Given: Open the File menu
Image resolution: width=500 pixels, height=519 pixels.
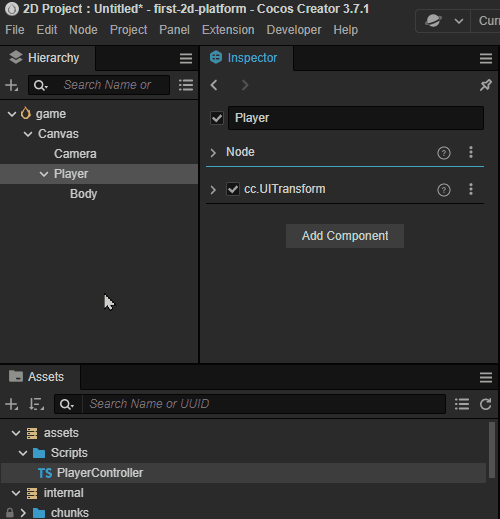Looking at the screenshot, I should [x=15, y=30].
